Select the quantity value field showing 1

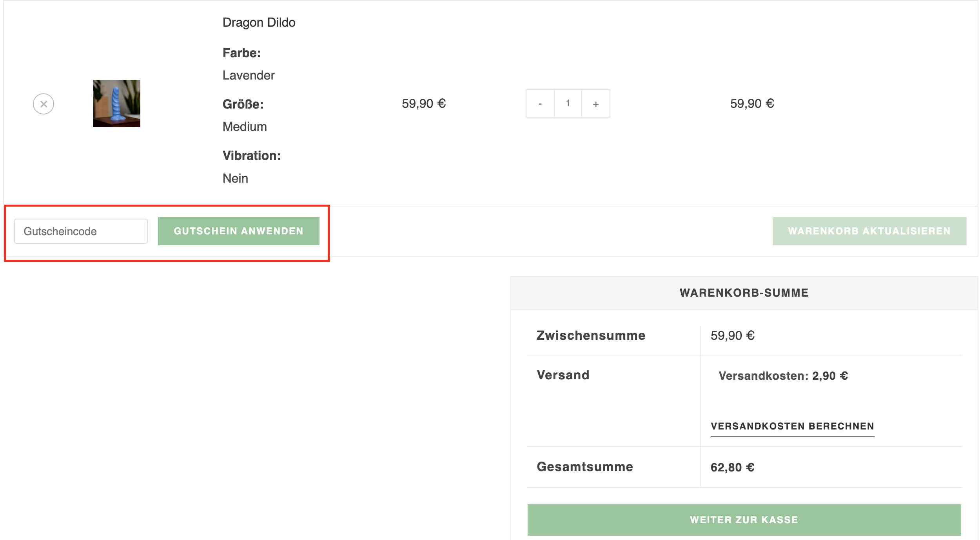568,103
